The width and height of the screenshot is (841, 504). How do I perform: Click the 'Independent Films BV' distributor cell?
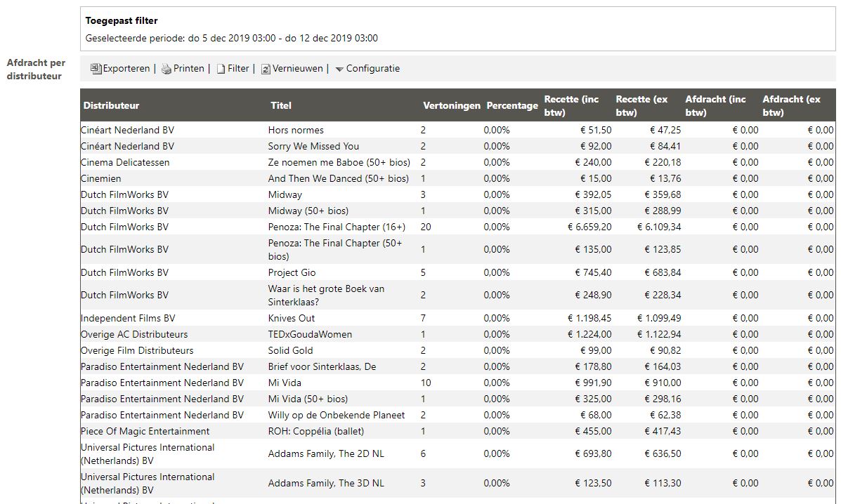tap(128, 318)
